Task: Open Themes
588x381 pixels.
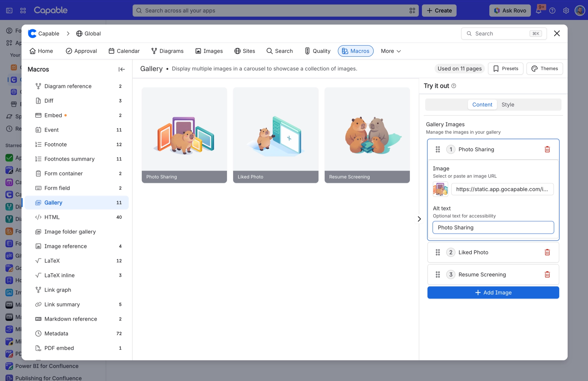Action: point(544,68)
